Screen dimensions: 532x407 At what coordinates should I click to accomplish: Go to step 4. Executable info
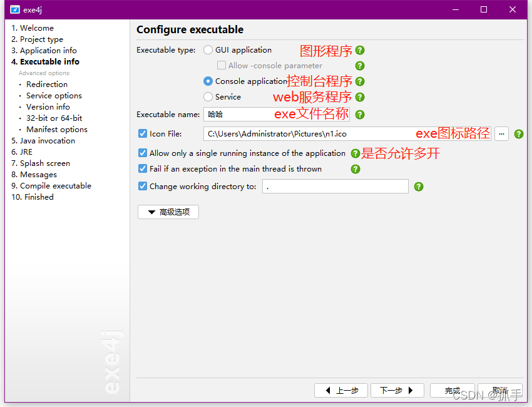(x=45, y=62)
